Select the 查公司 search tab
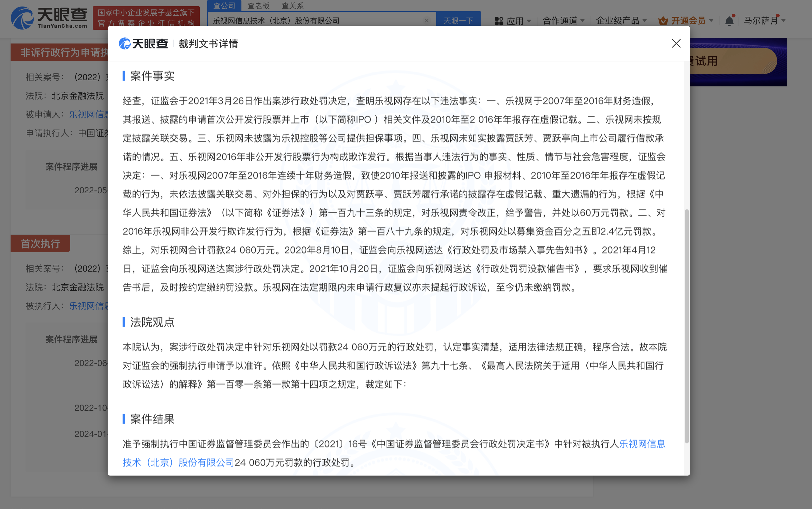 pos(224,6)
